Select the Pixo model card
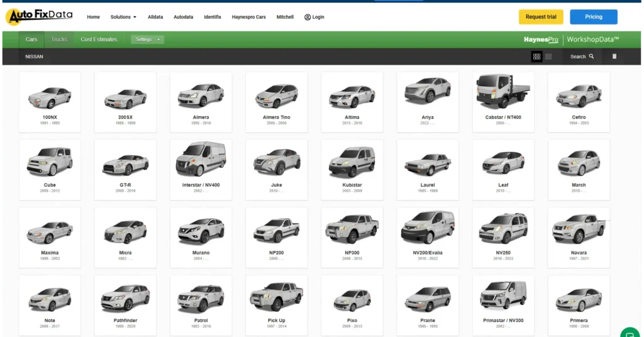The height and width of the screenshot is (337, 644). click(352, 306)
